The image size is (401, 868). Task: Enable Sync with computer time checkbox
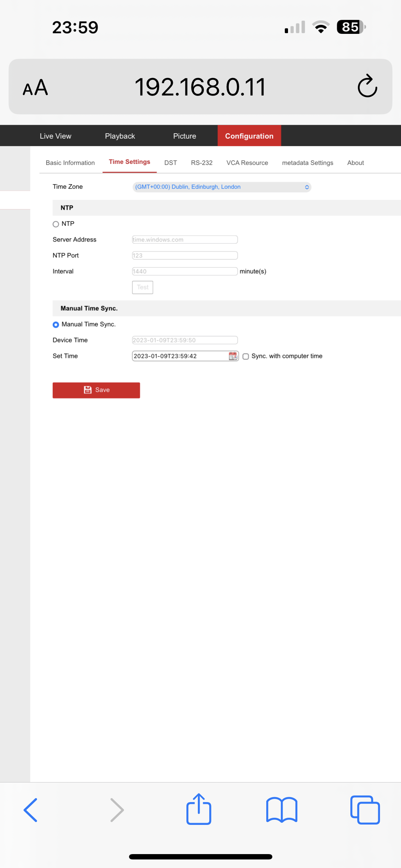(246, 356)
